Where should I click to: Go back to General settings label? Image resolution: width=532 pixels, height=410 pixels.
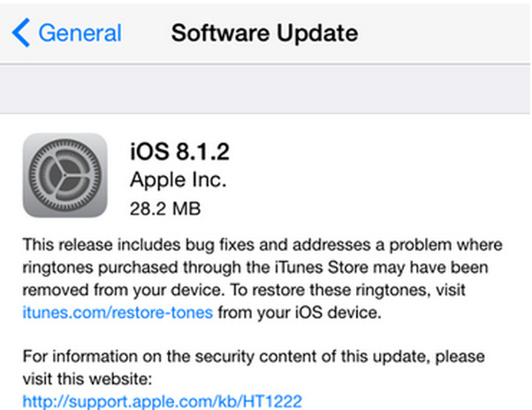pyautogui.click(x=80, y=34)
